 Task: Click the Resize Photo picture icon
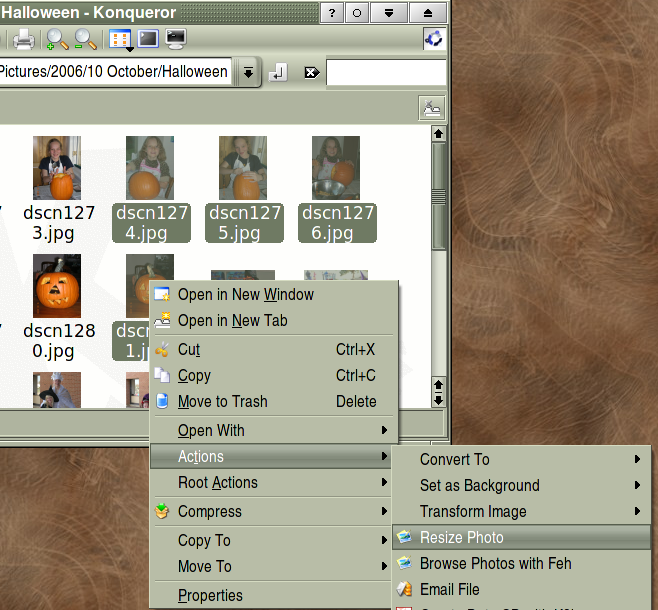tap(405, 537)
